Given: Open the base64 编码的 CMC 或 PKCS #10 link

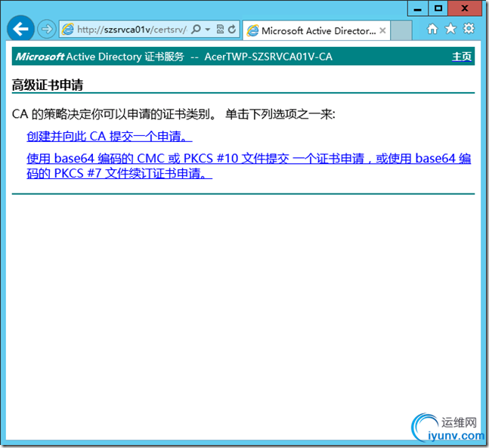Looking at the screenshot, I should (249, 166).
